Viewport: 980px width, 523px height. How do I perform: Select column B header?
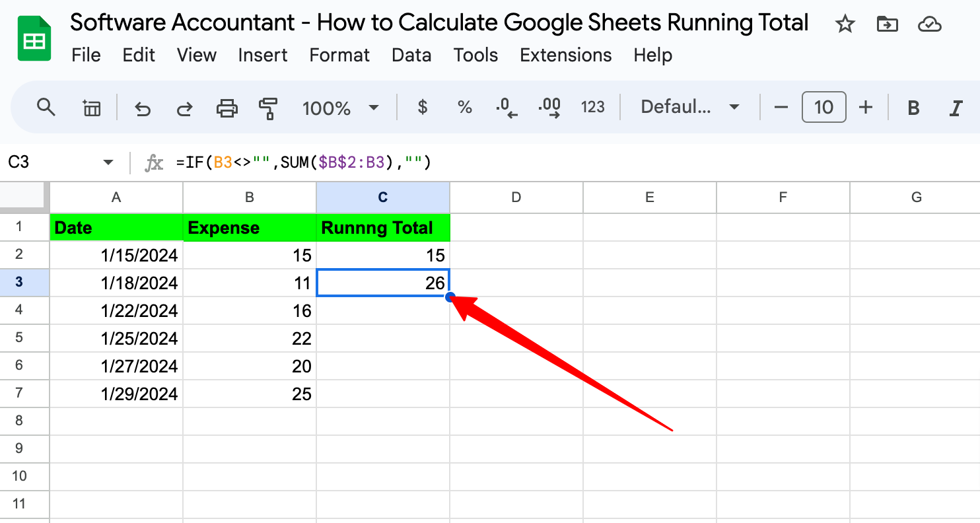click(250, 197)
